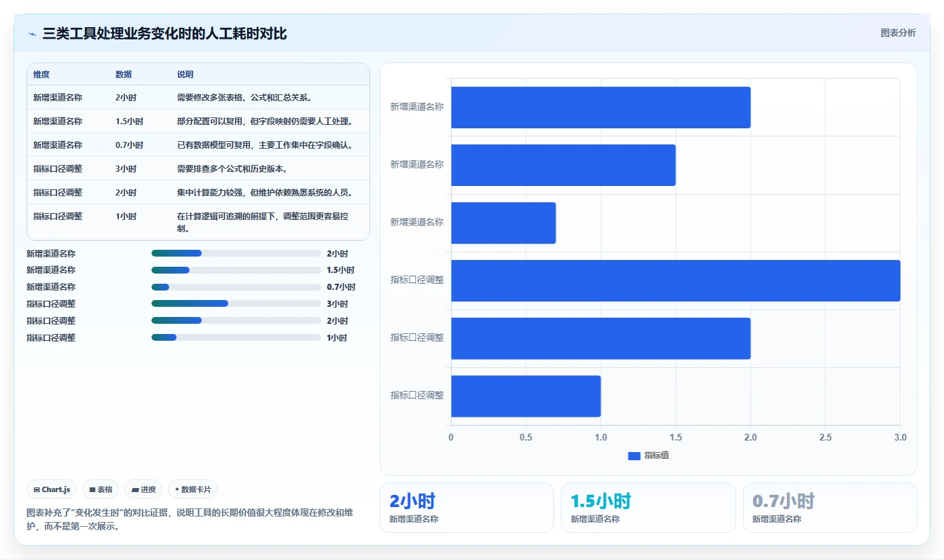Select the 表格 chip

coord(101,489)
